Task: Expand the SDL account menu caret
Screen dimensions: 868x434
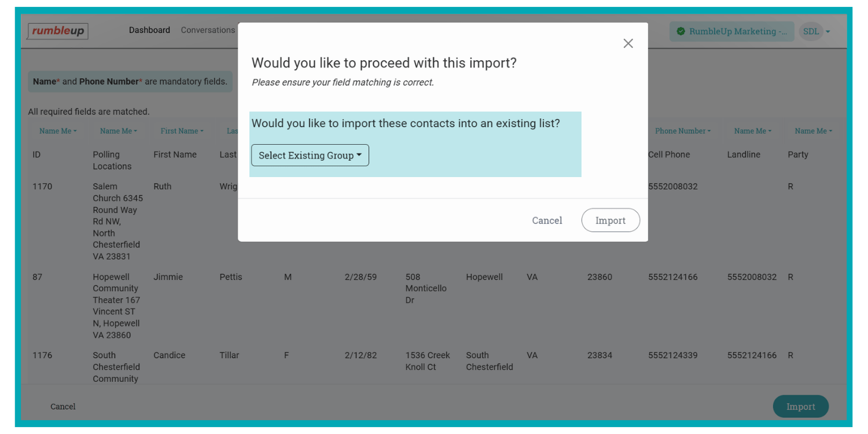Action: [x=826, y=32]
